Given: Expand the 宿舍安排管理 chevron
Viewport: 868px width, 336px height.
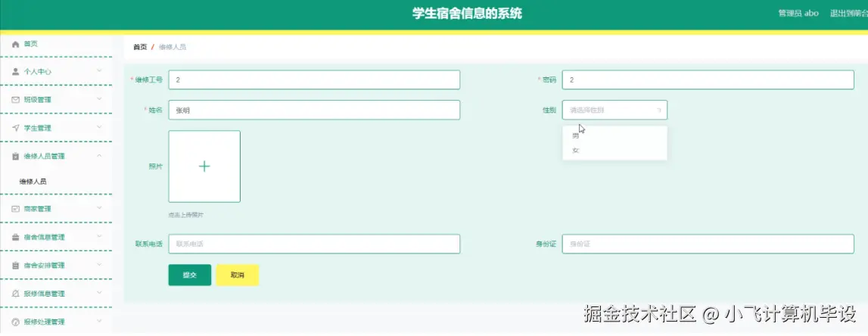Looking at the screenshot, I should click(99, 264).
